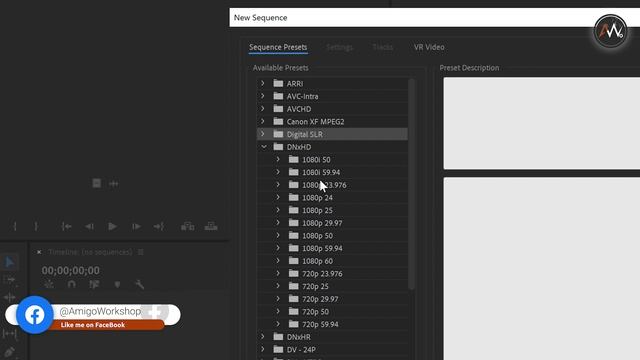
Task: Open the VR Video tab
Action: tap(429, 47)
